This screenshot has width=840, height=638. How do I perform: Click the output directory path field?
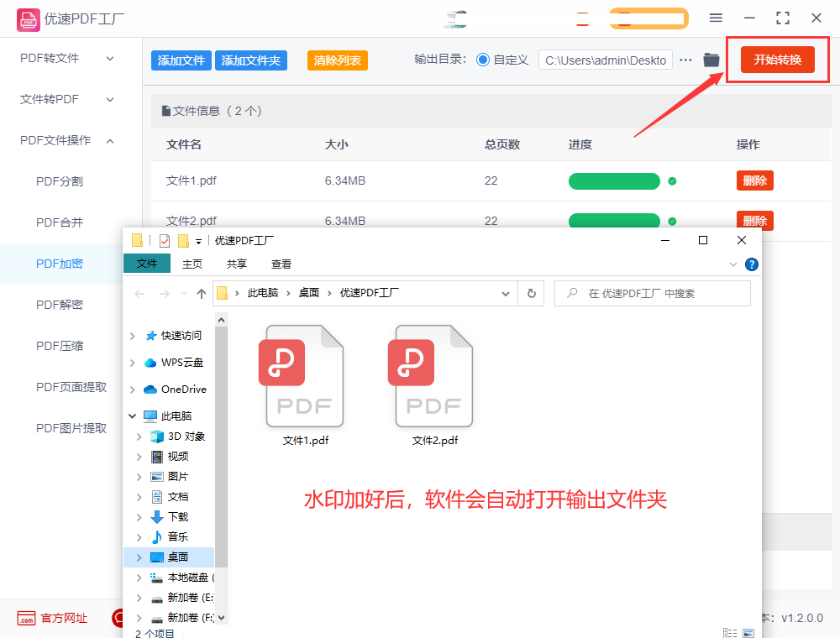pos(606,60)
